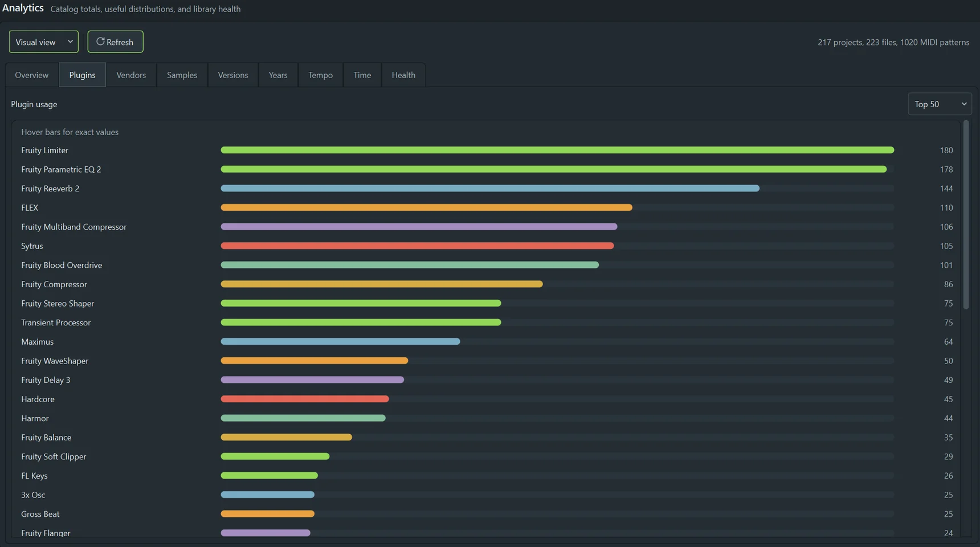
Task: Click the Fruity Parametric EQ 2 bar
Action: 554,169
